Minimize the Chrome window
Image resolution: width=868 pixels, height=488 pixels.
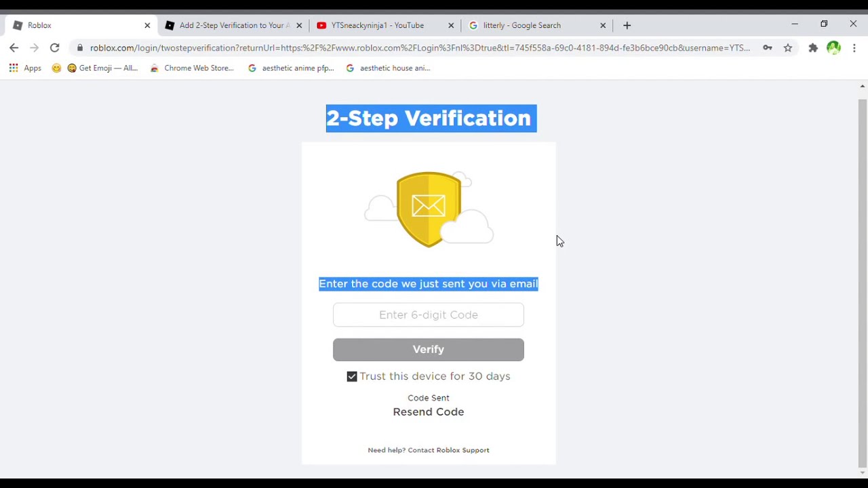(x=795, y=24)
